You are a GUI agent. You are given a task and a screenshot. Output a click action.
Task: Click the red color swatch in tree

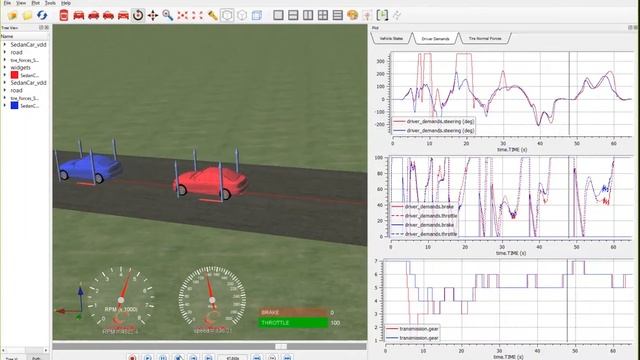click(x=15, y=75)
